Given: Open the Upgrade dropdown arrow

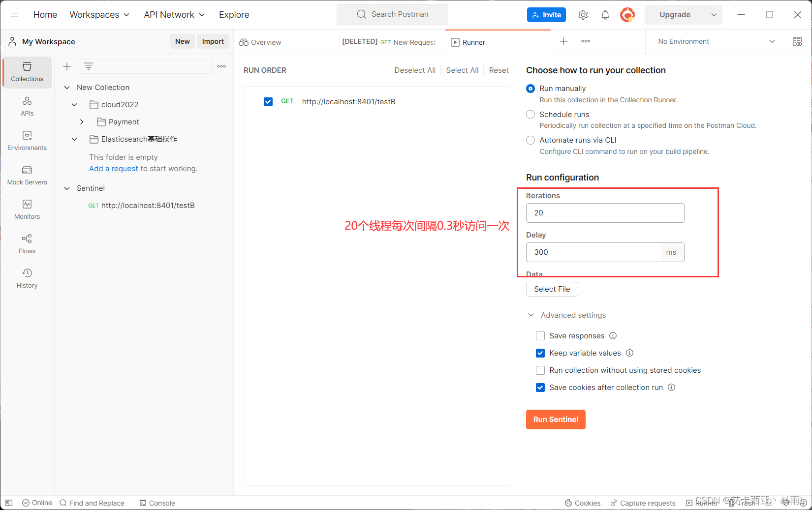Looking at the screenshot, I should click(714, 15).
